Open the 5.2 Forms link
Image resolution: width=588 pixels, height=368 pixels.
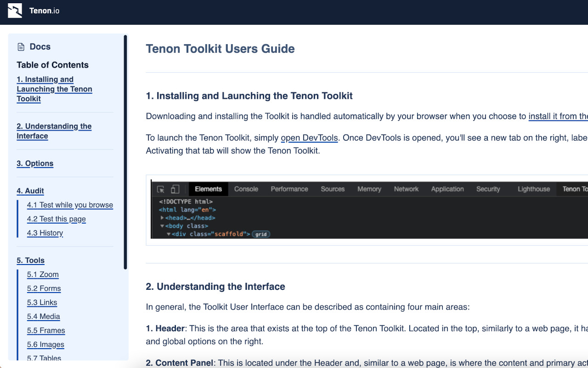tap(44, 288)
